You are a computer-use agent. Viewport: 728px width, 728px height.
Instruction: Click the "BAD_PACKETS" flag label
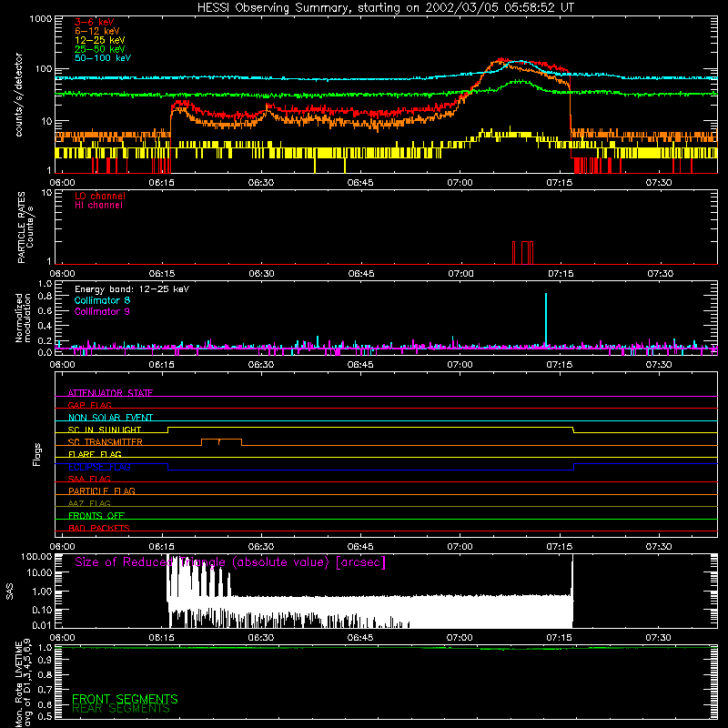point(99,528)
